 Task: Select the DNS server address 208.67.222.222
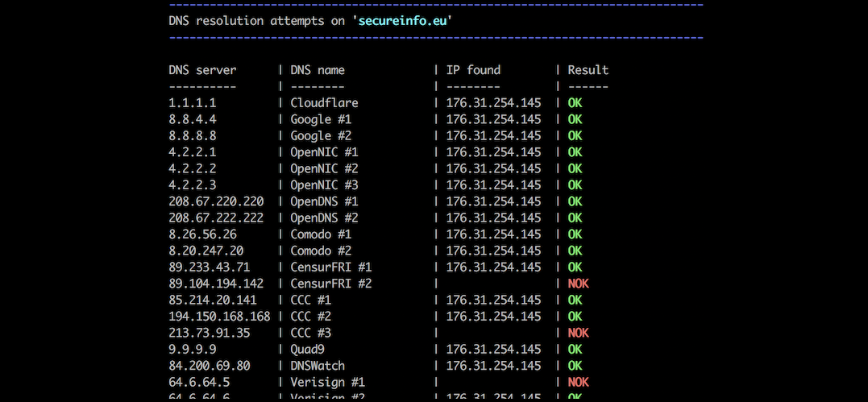coord(217,218)
